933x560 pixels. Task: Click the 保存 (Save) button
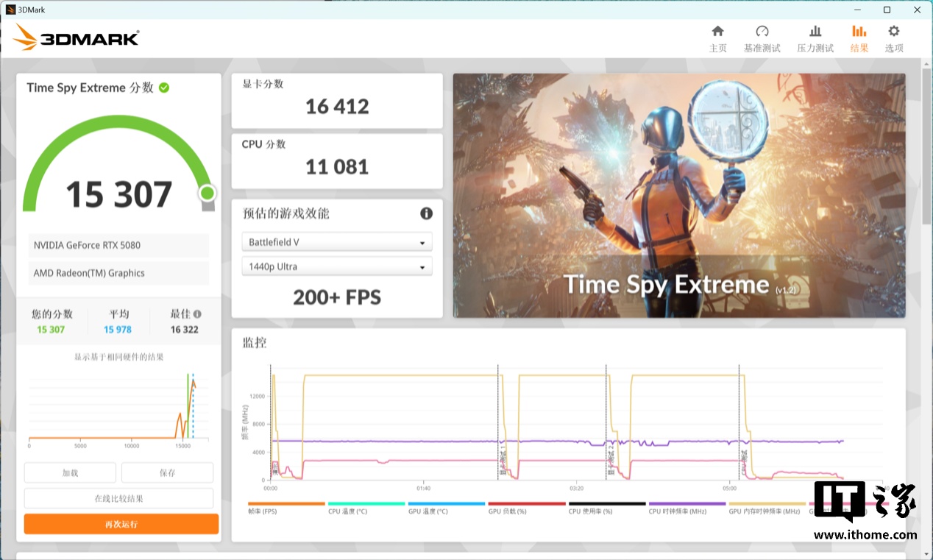tap(167, 473)
